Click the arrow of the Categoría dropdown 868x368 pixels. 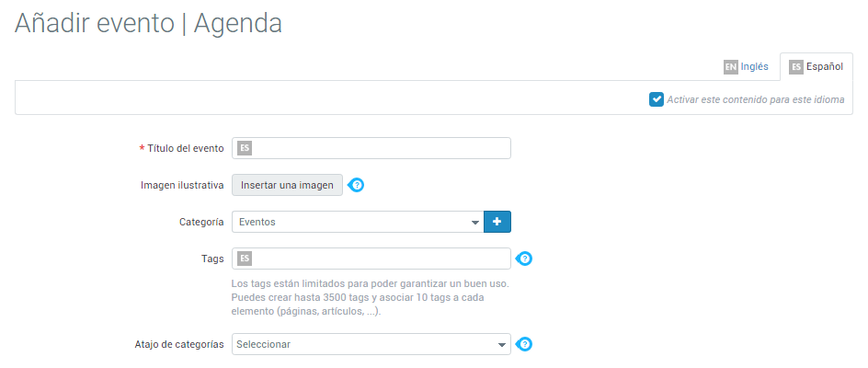pyautogui.click(x=475, y=223)
